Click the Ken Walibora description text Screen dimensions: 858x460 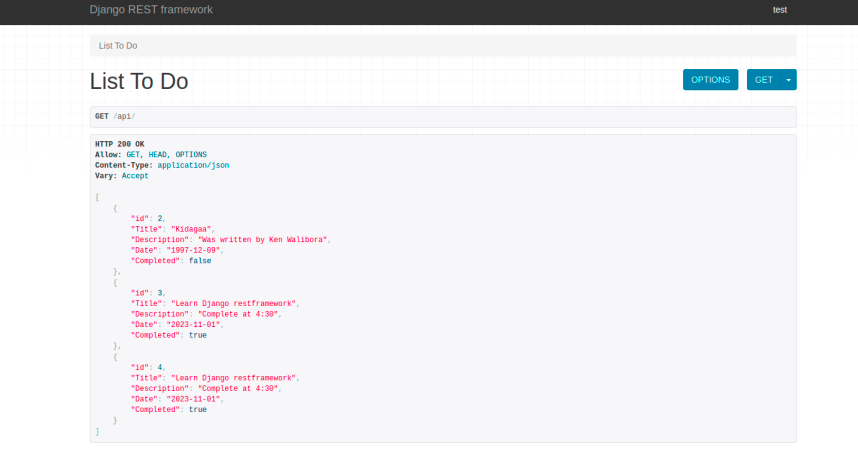pos(263,240)
